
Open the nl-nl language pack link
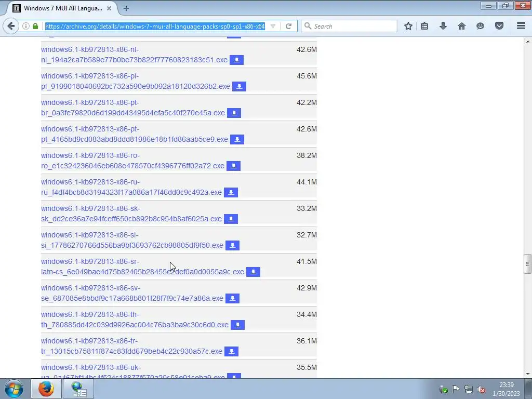[134, 55]
